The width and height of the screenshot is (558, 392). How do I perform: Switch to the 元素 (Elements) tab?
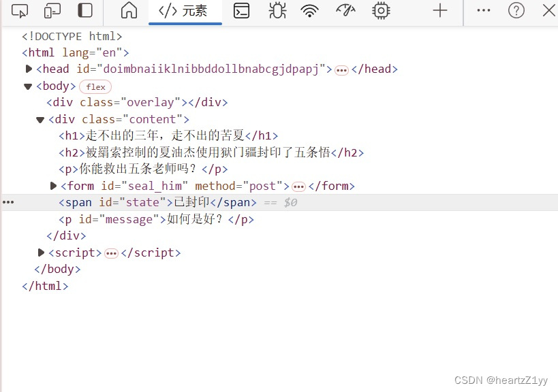[185, 12]
